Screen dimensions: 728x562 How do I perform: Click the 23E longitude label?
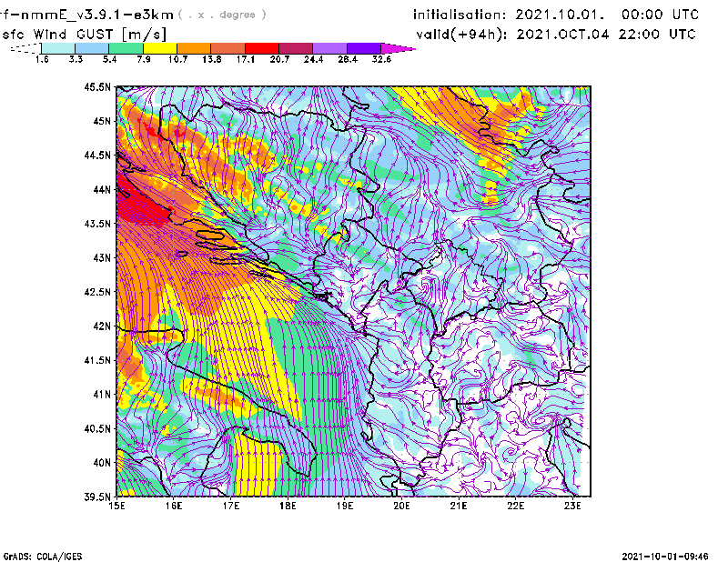point(572,506)
